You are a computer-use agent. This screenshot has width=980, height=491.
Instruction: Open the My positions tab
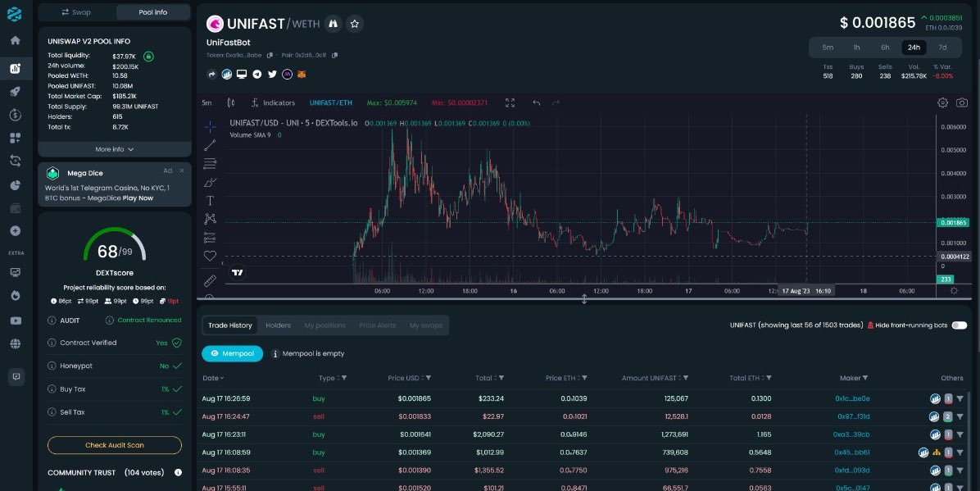pos(325,325)
